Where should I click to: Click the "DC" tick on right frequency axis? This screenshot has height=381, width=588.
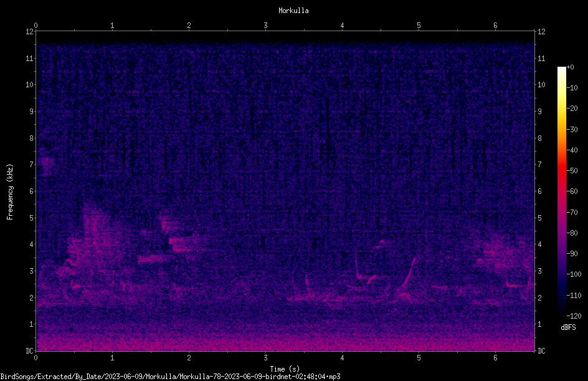[x=541, y=351]
